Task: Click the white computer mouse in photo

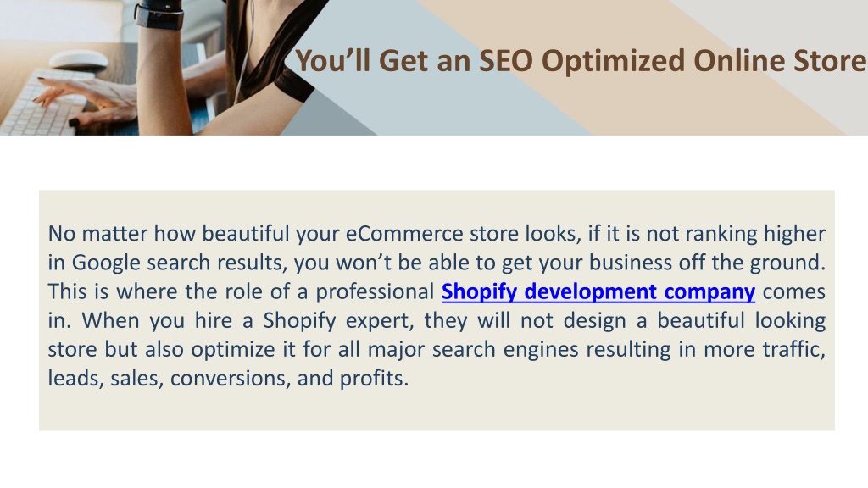Action: click(79, 60)
